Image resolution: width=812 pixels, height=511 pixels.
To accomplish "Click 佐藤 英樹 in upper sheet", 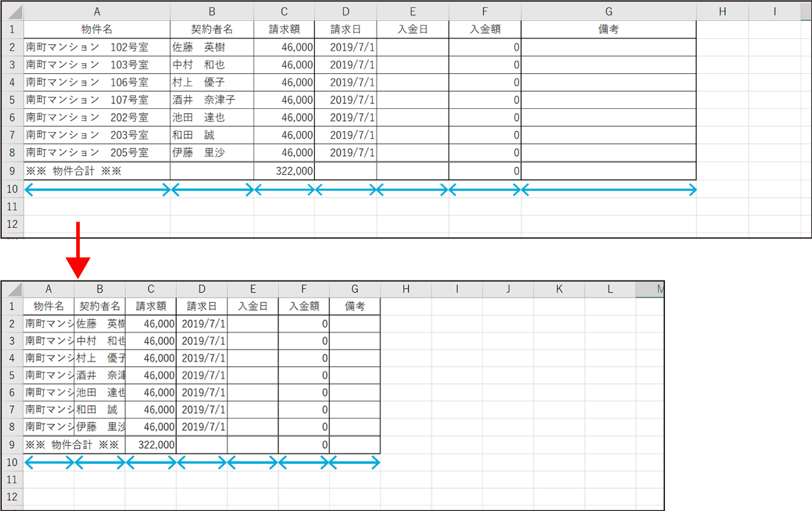I will pos(212,47).
